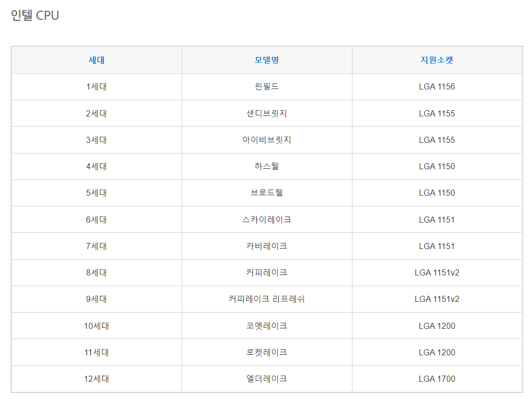The image size is (532, 399).
Task: Select the 2세대 cell
Action: tap(96, 113)
